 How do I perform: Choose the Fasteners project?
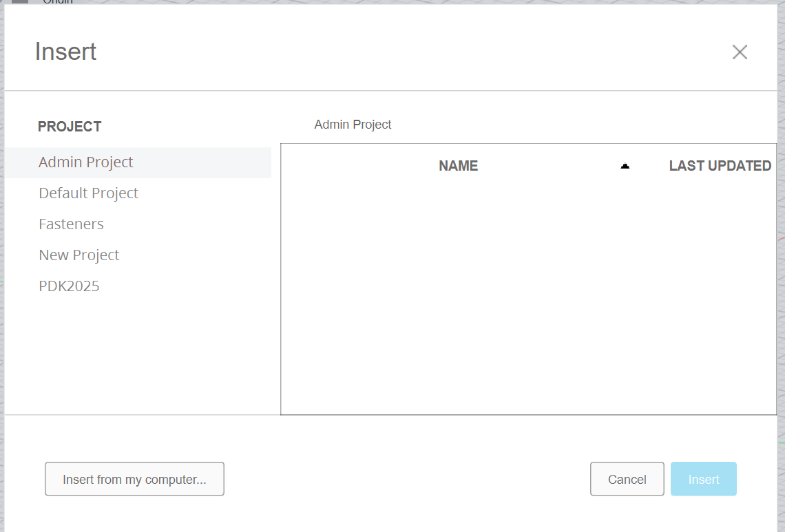pos(71,224)
